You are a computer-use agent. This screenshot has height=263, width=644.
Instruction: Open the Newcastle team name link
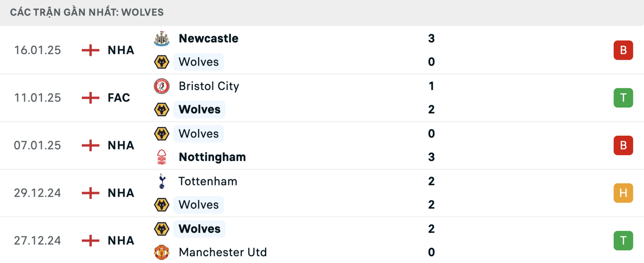tap(208, 39)
